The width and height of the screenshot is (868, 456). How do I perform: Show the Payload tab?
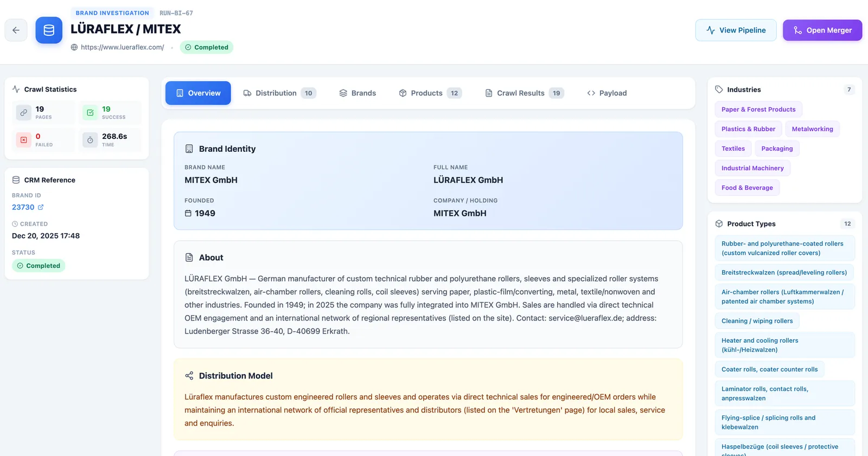(x=607, y=93)
